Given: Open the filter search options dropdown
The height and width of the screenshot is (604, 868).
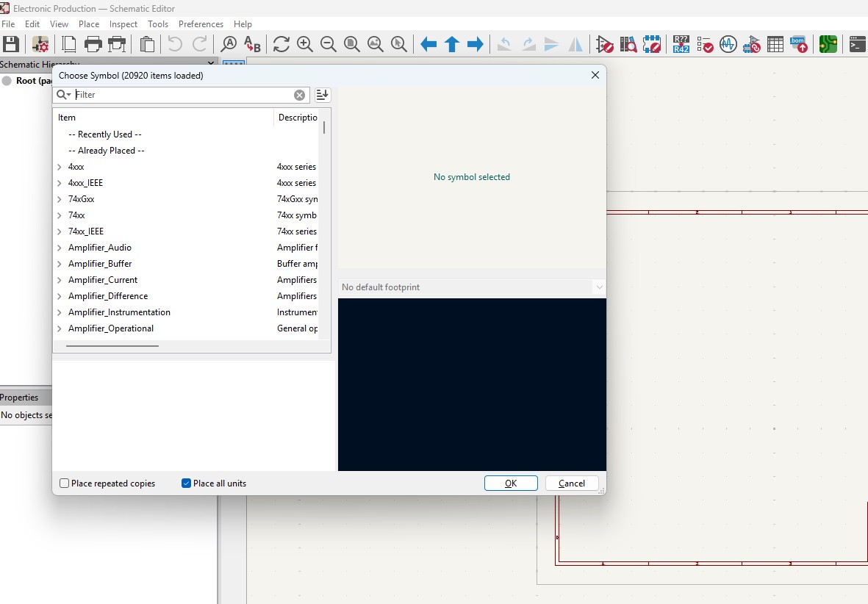Looking at the screenshot, I should click(x=64, y=95).
